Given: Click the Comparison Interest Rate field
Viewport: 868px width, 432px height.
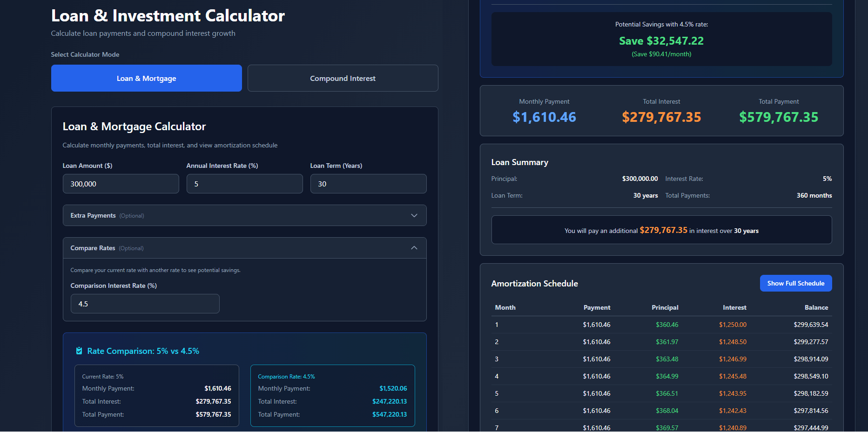Looking at the screenshot, I should point(145,304).
